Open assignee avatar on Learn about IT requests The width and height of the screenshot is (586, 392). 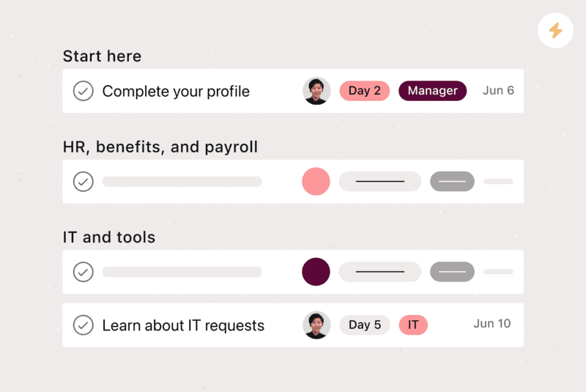316,325
